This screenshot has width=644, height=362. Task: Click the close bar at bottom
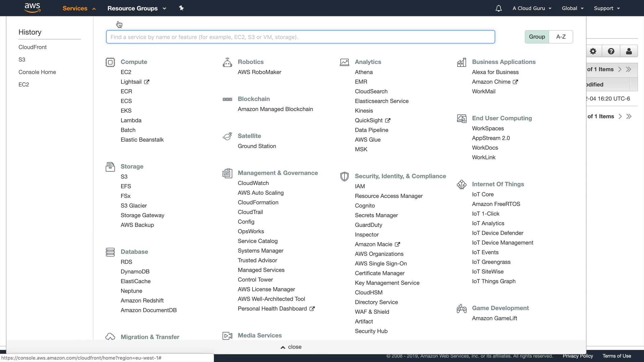click(x=291, y=347)
